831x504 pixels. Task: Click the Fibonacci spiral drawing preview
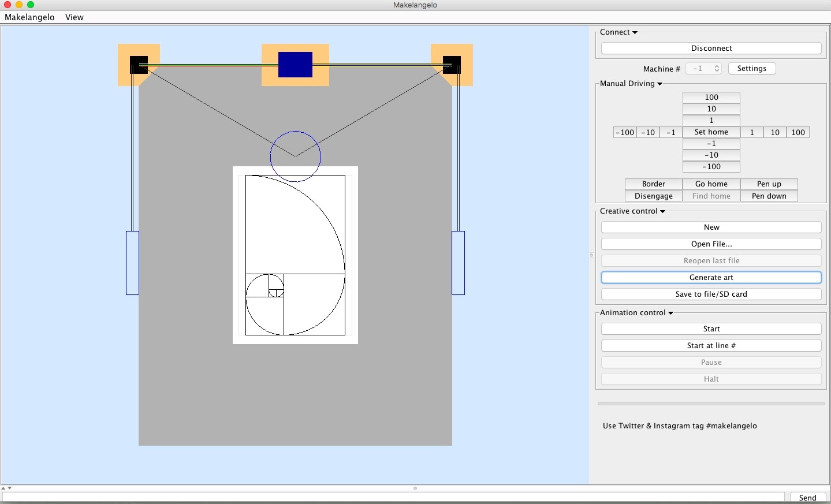295,255
